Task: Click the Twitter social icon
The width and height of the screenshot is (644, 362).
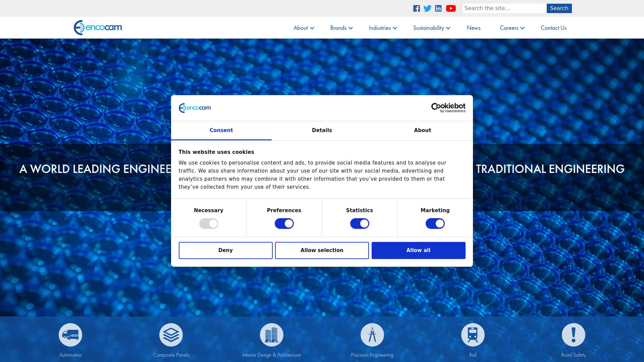Action: coord(427,8)
